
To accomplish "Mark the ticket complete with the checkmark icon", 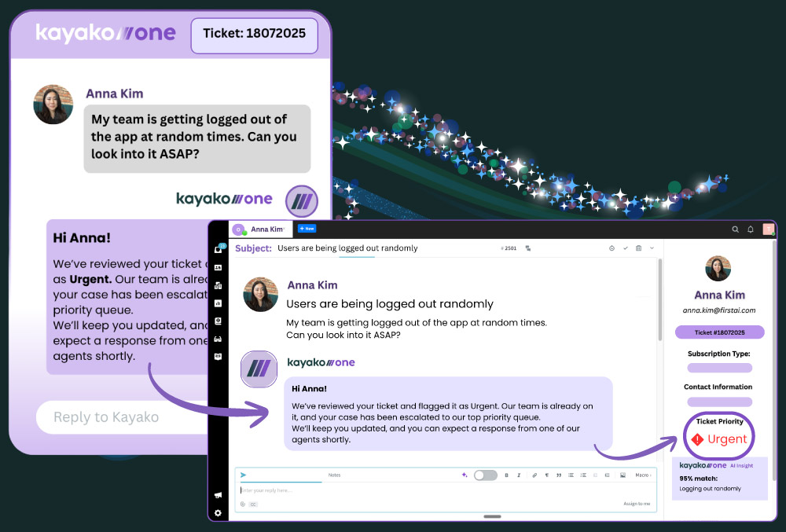I will click(x=625, y=248).
